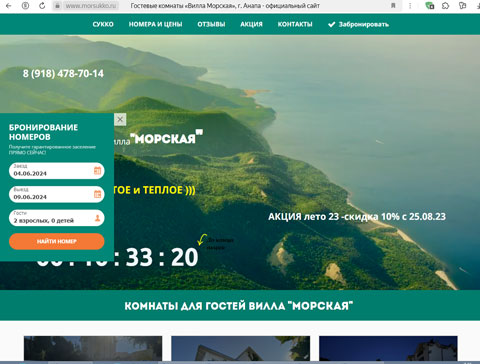The image size is (480, 364).
Task: Click the БРОНИРОВАНИЕ НОМЕРОВ heading
Action: point(43,132)
